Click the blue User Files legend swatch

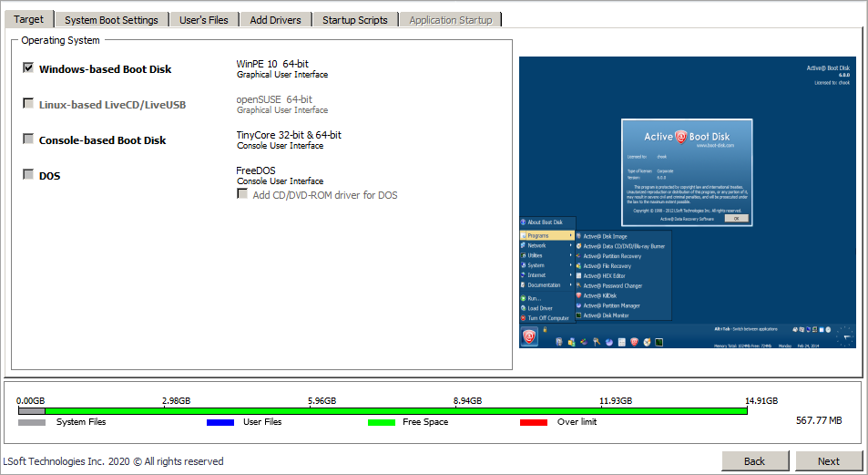pos(220,422)
